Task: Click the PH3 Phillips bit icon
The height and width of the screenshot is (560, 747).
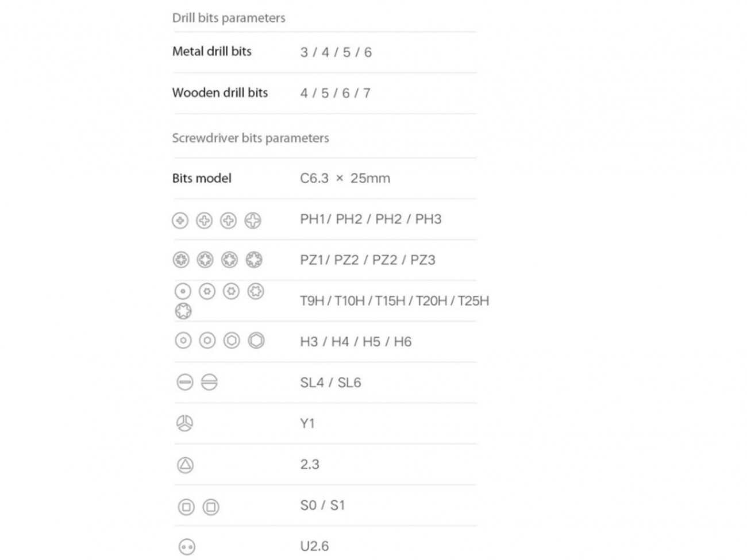Action: [253, 221]
